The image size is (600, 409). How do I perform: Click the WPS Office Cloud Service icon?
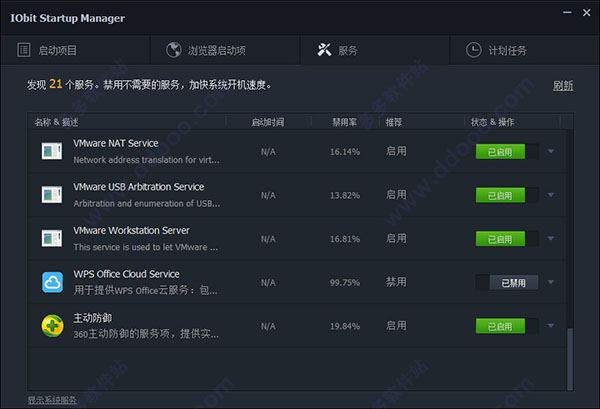(52, 282)
